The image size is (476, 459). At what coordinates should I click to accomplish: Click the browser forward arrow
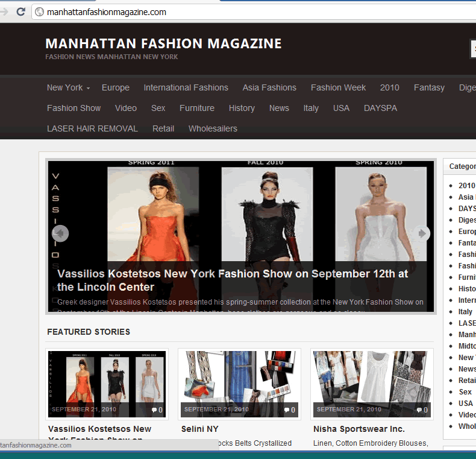[4, 12]
